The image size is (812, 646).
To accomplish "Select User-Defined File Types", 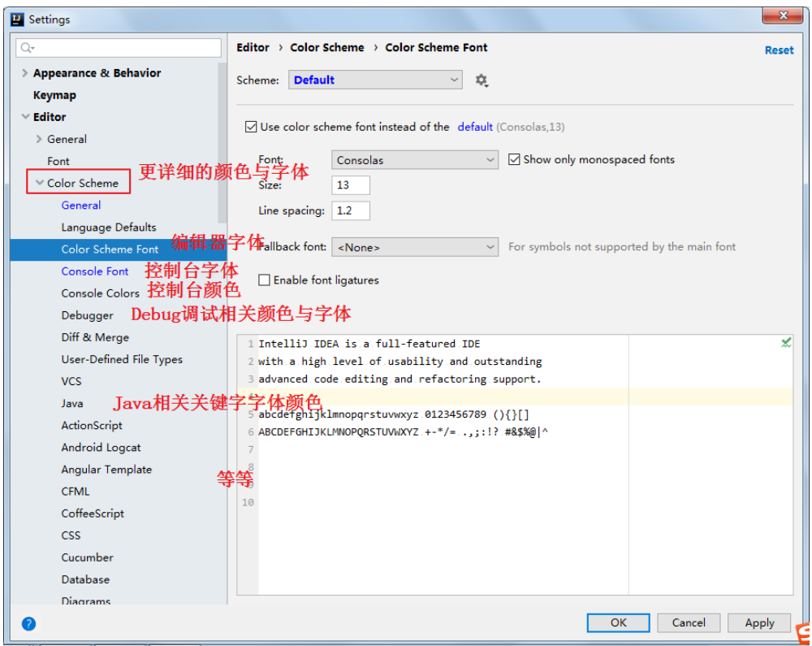I will (x=122, y=359).
